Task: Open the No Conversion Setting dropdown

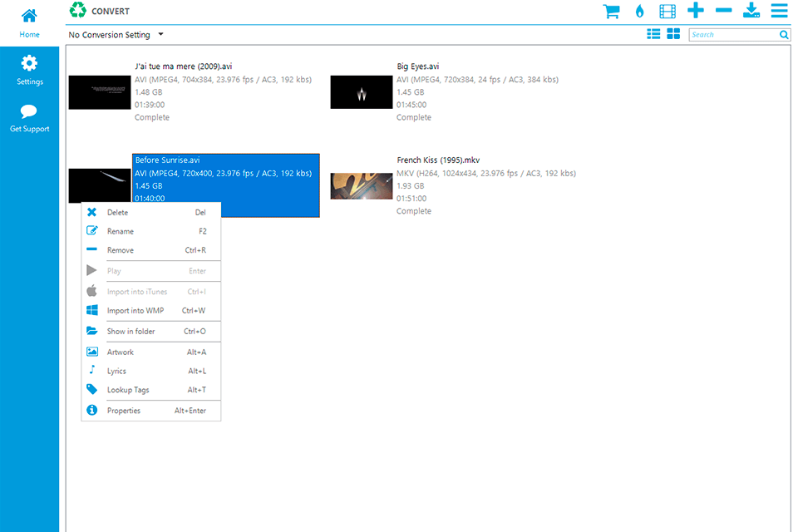Action: tap(112, 35)
